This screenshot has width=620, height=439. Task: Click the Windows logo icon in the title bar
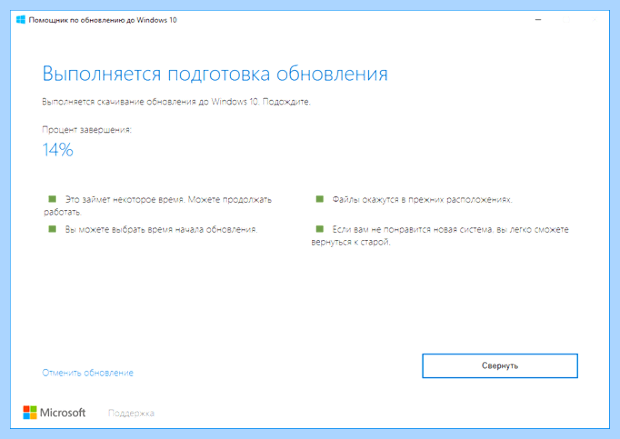tap(21, 20)
